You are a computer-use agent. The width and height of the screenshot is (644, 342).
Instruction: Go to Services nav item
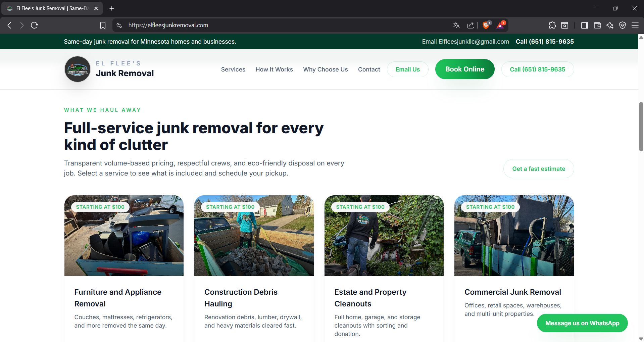coord(233,69)
